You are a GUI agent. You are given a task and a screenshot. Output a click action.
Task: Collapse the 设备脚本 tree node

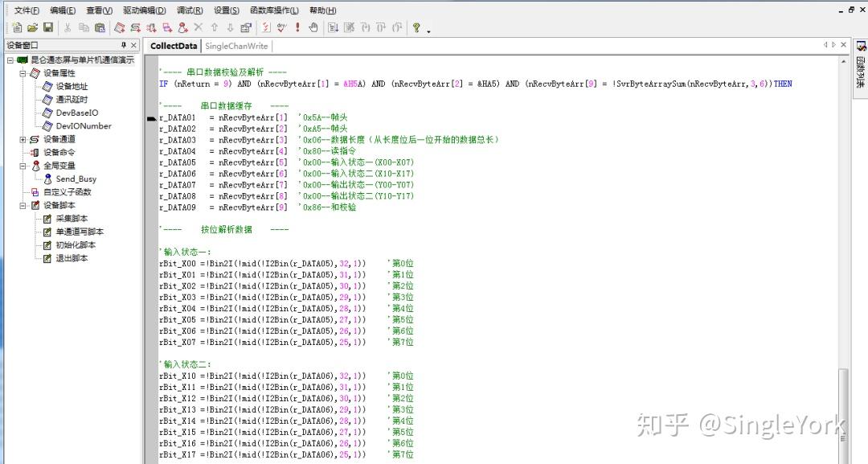click(23, 205)
